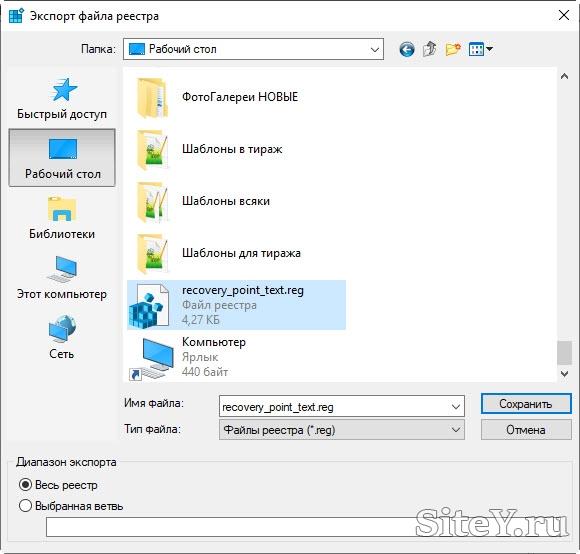Viewport: 580px width, 554px height.
Task: Open the Тип файла combo box
Action: point(341,430)
